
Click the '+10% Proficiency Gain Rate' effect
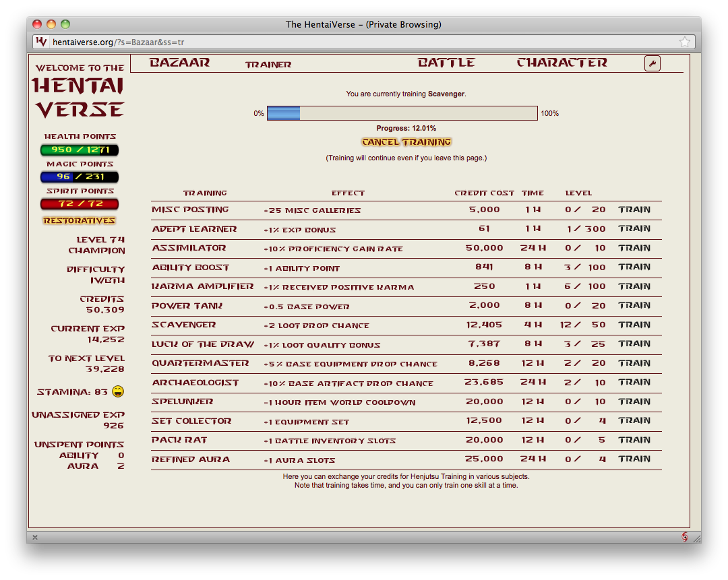(x=334, y=249)
